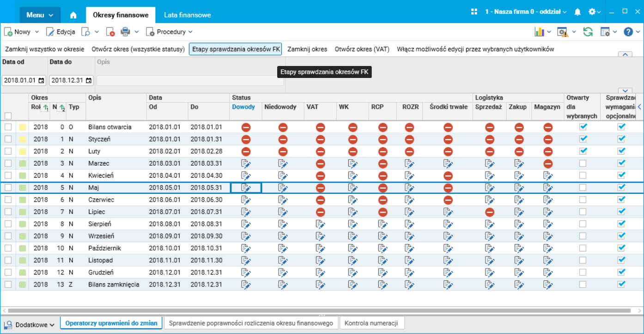Screen dimensions: 644x334
Task: Open the bar chart analysis icon
Action: (x=539, y=32)
